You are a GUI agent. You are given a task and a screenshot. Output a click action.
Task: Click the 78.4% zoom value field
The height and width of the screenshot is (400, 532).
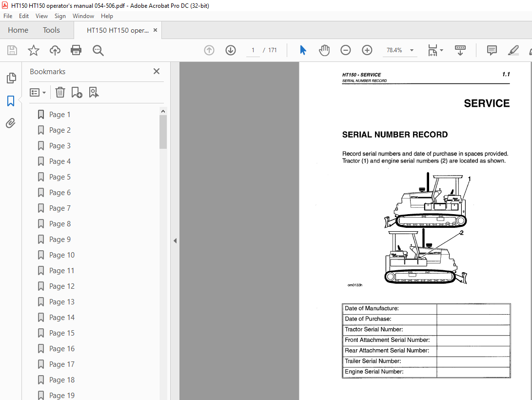point(394,50)
